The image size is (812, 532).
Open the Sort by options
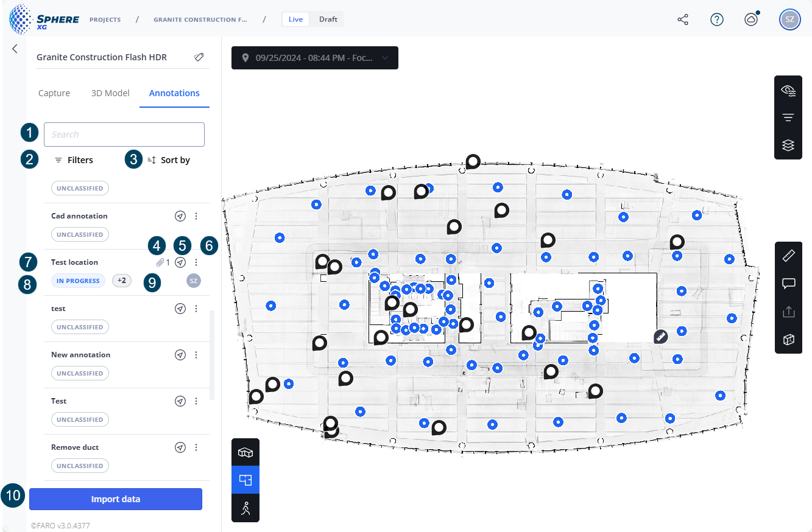point(169,160)
